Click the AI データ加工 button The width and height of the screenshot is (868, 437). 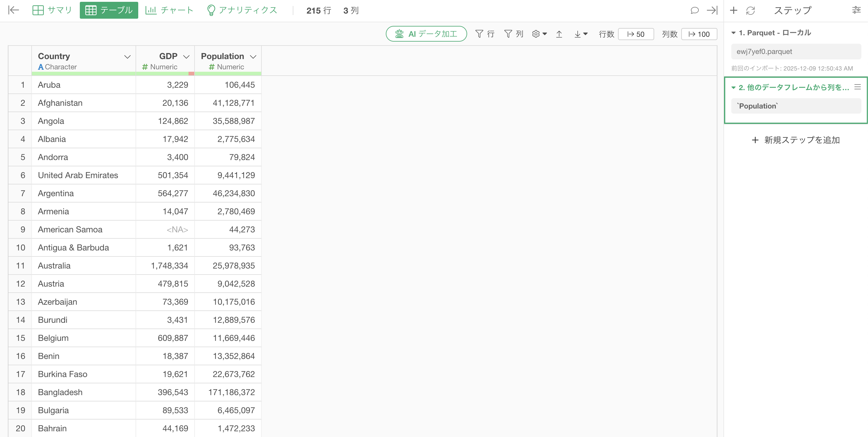pos(426,34)
